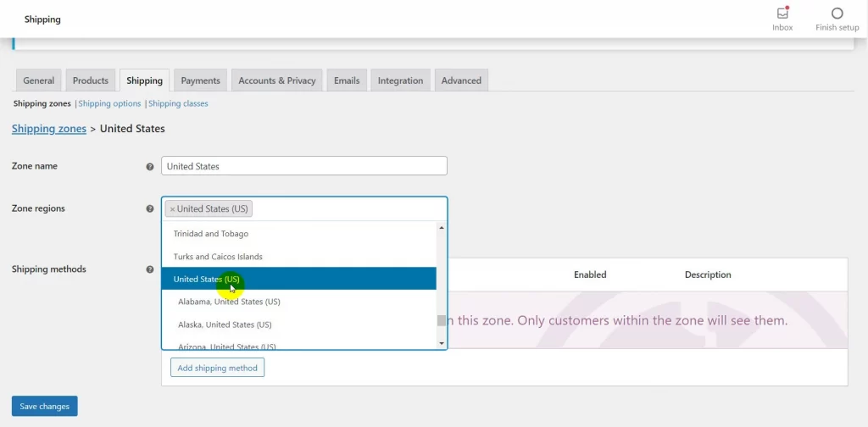Click dropdown list scroll up arrow
This screenshot has height=427, width=868.
point(441,228)
